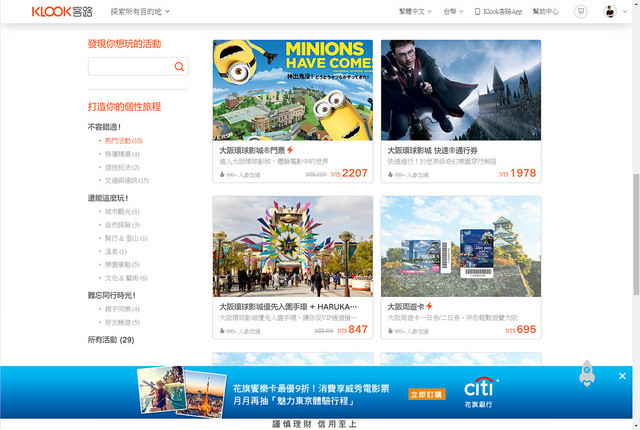Image resolution: width=640 pixels, height=430 pixels.
Task: Open the shopping cart icon
Action: click(581, 11)
